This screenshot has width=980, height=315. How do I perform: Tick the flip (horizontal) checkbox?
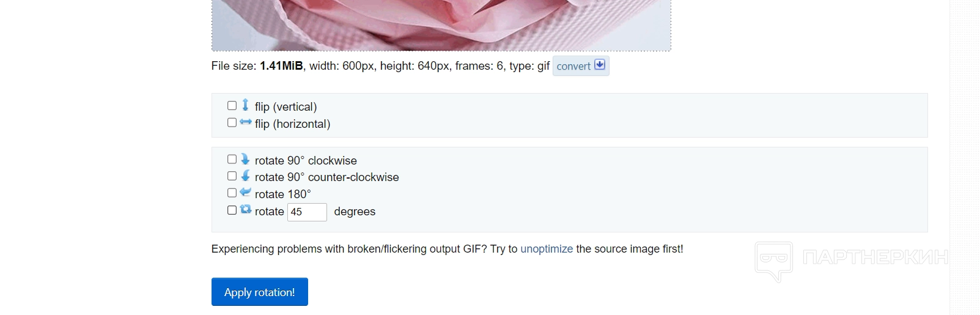232,122
